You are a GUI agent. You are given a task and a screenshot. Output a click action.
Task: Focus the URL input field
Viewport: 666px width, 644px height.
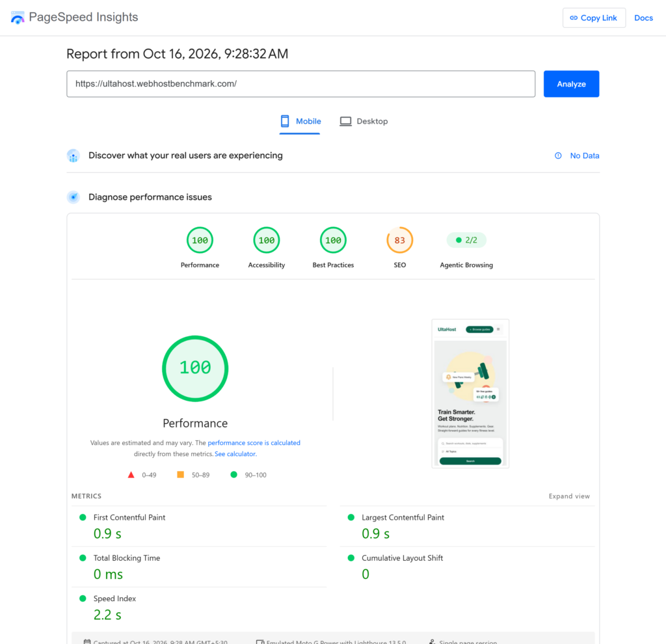pos(300,84)
